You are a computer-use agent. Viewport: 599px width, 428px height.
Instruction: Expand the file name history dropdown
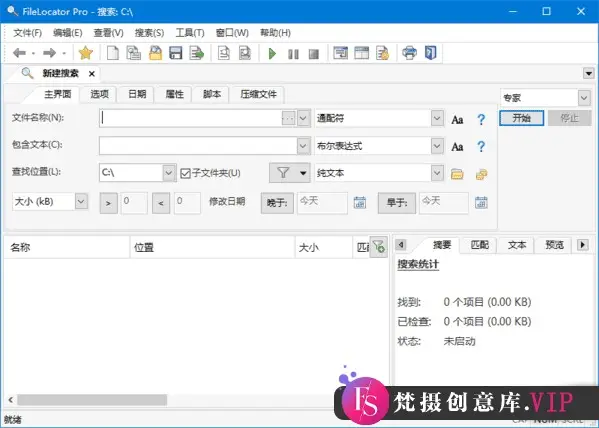pyautogui.click(x=303, y=118)
